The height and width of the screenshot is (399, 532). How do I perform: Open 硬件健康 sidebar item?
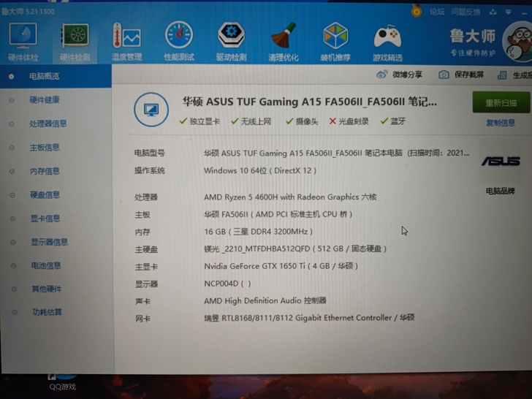click(45, 99)
